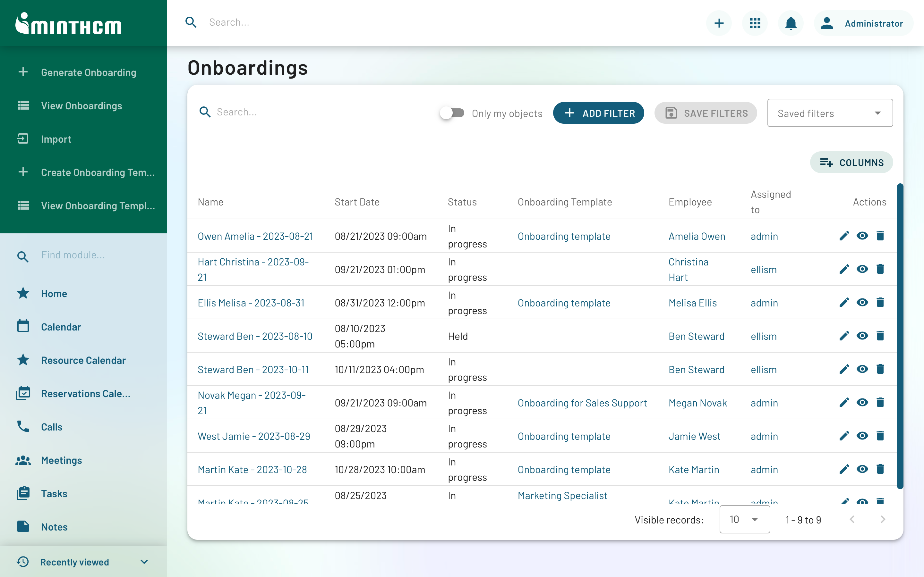Go to the Resource Calendar module
The image size is (924, 577).
coord(83,360)
